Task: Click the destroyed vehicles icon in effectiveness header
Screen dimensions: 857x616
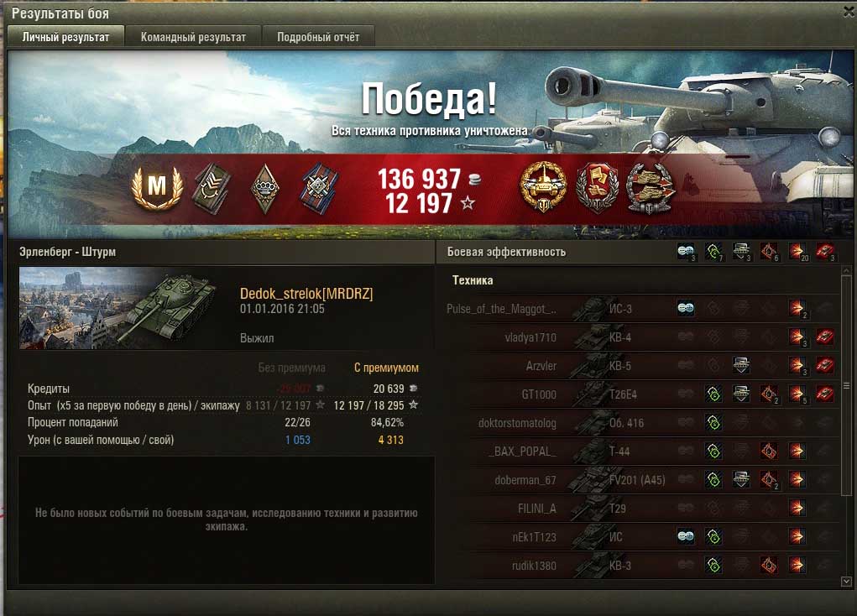Action: point(825,252)
